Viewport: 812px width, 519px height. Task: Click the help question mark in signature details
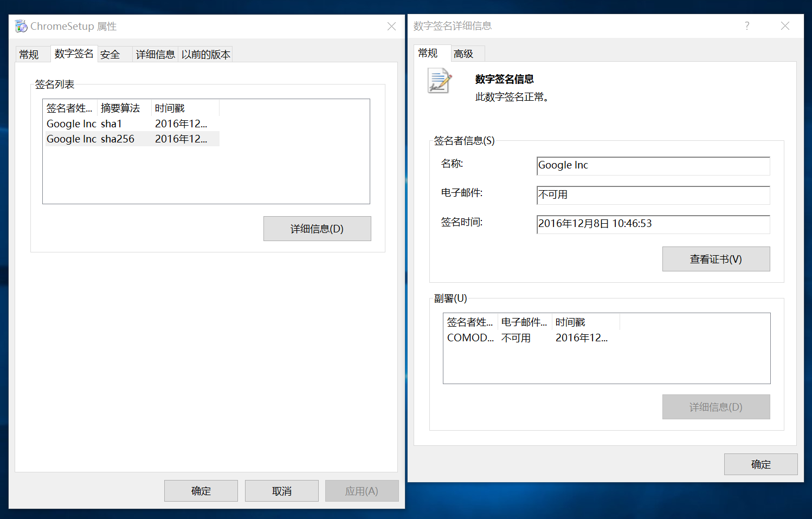pyautogui.click(x=747, y=25)
